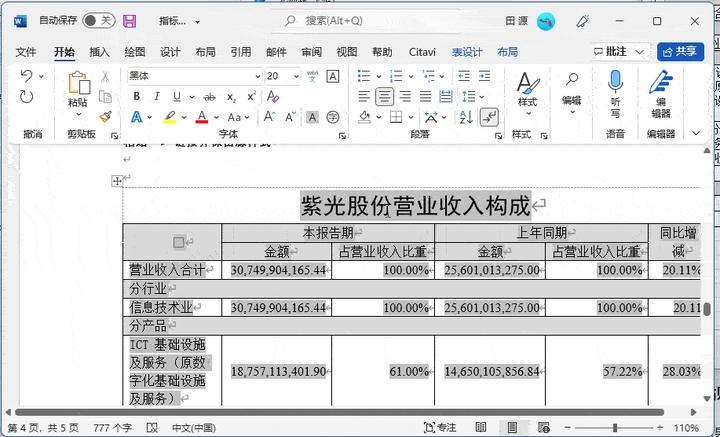Apply subscript formatting
720x437 pixels.
pyautogui.click(x=231, y=97)
